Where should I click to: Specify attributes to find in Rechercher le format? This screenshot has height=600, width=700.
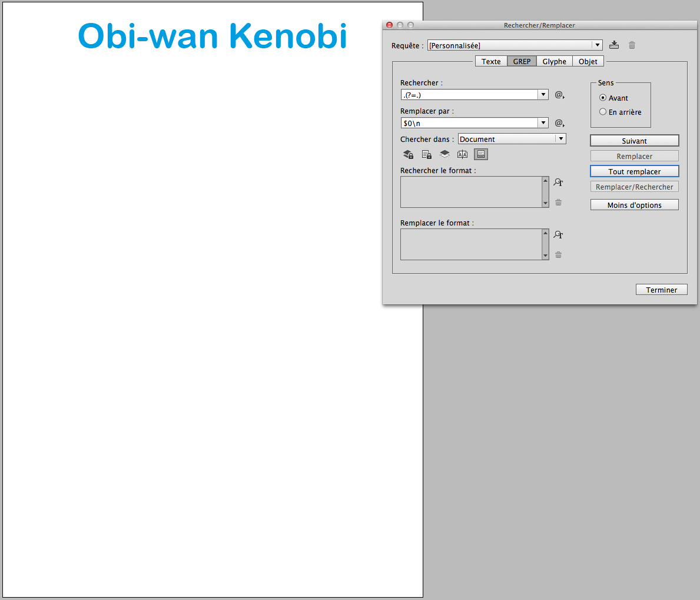[559, 182]
